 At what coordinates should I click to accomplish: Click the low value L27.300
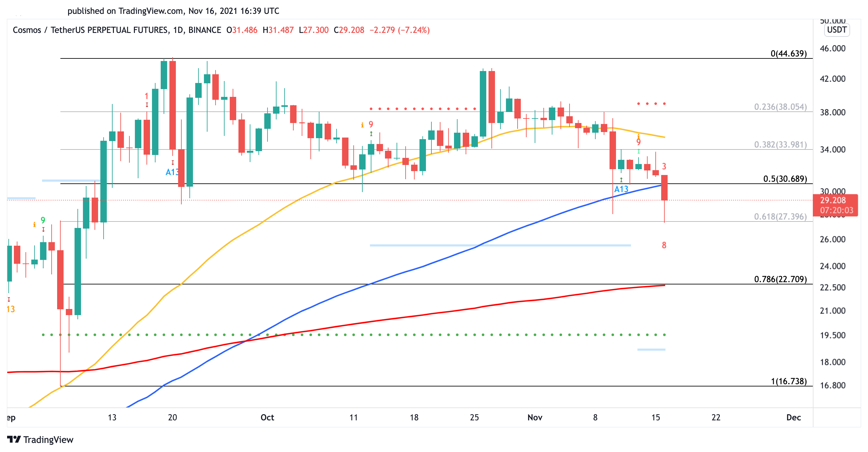click(314, 30)
